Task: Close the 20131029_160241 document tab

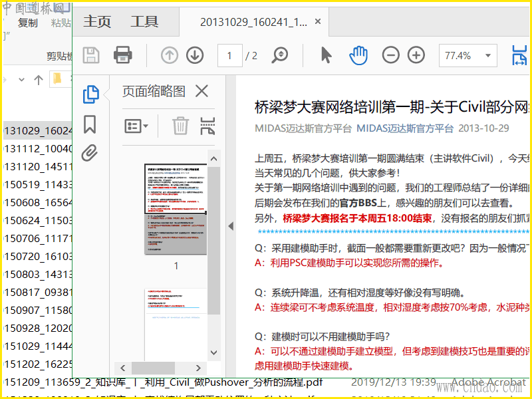Action: tap(318, 22)
